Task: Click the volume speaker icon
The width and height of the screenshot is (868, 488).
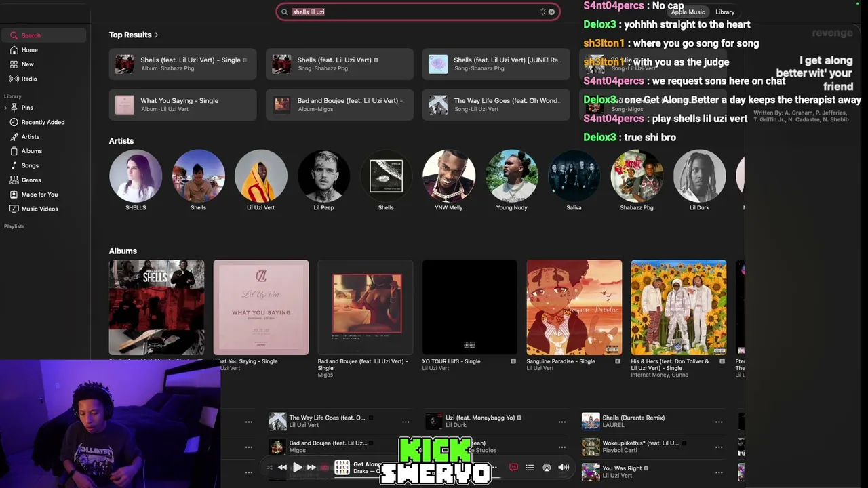Action: (x=564, y=467)
